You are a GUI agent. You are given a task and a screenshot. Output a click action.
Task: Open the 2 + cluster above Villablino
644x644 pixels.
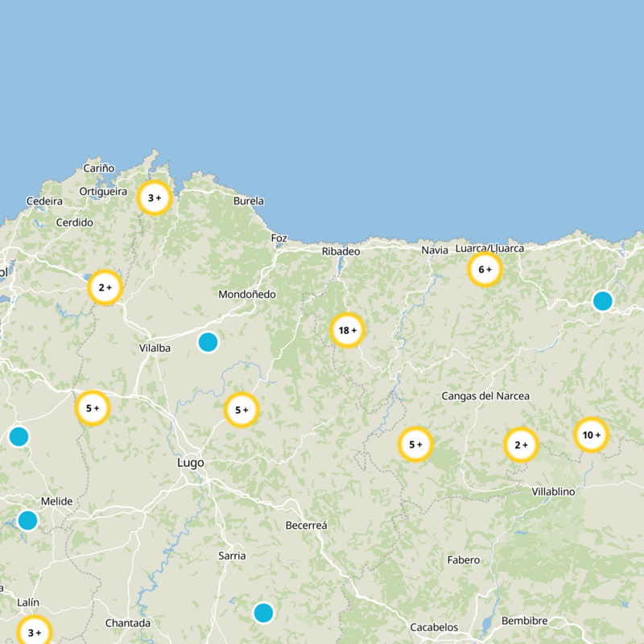(x=521, y=445)
